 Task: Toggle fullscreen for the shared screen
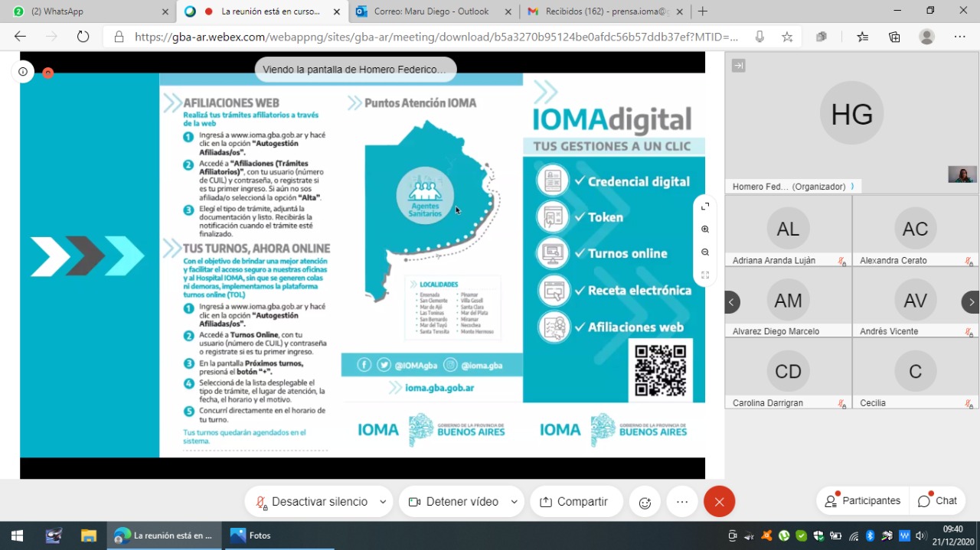[705, 206]
